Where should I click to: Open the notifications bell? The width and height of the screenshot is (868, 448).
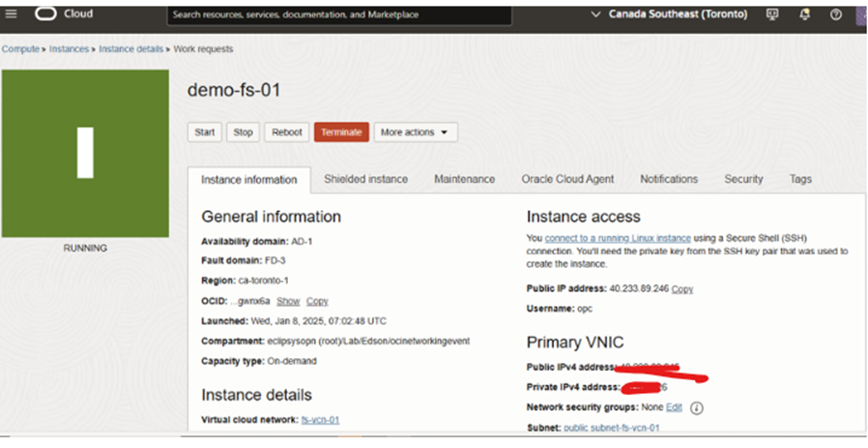[x=805, y=15]
